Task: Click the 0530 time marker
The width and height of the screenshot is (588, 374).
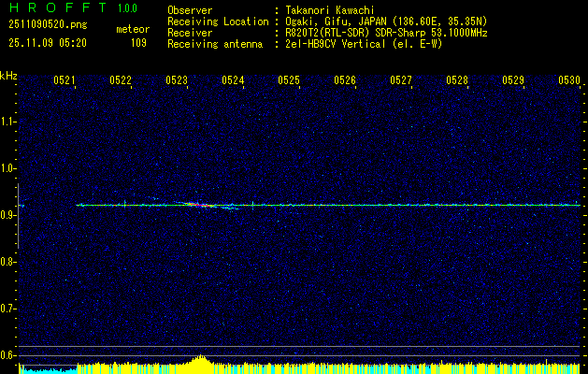Action: (569, 81)
